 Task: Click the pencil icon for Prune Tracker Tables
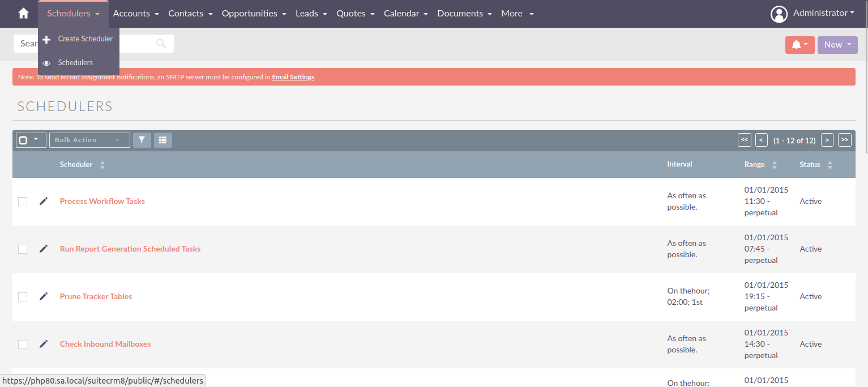(x=44, y=296)
